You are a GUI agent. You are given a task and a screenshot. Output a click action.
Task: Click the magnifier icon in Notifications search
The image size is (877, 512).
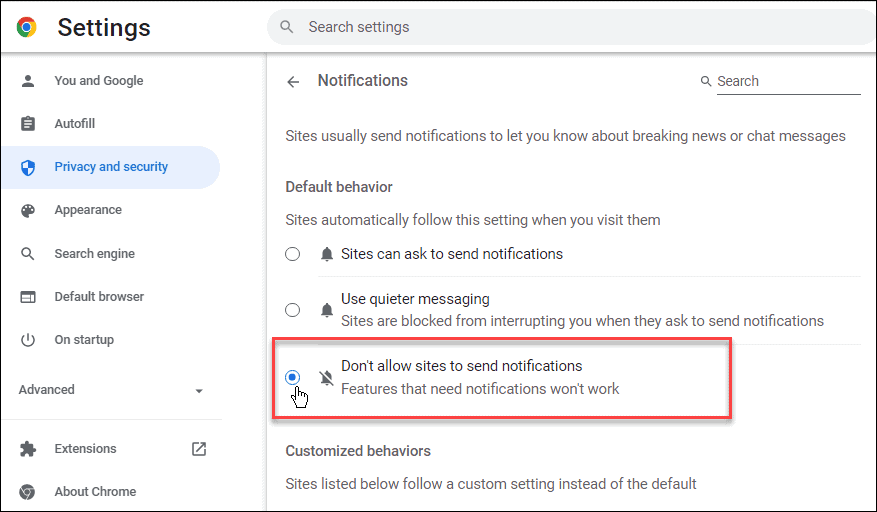[706, 81]
